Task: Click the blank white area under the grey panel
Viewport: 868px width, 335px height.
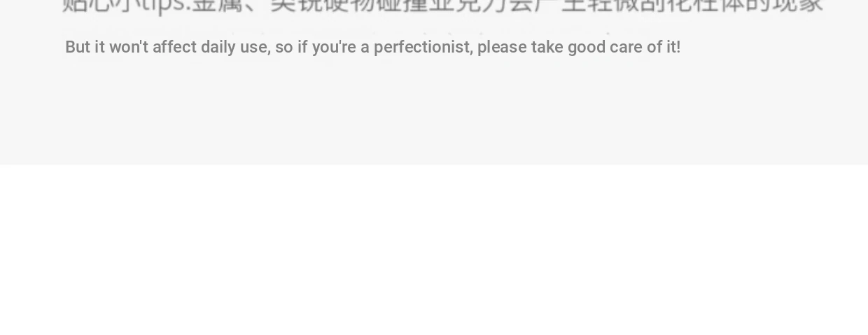Action: click(x=434, y=249)
